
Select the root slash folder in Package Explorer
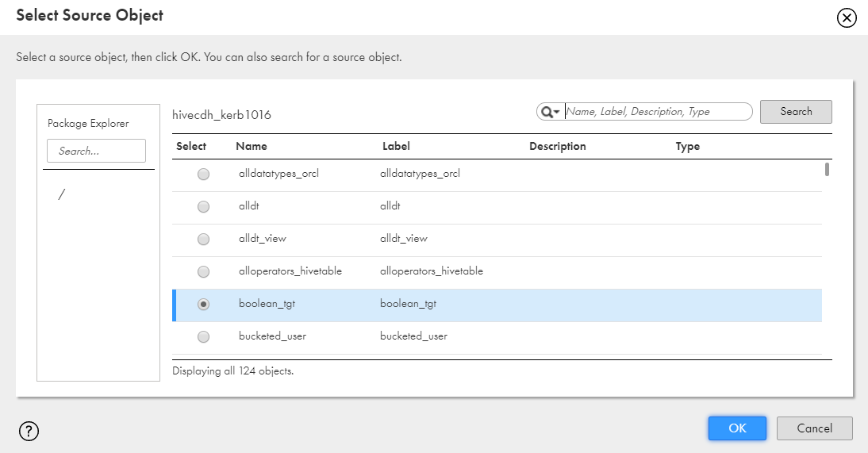pyautogui.click(x=61, y=194)
